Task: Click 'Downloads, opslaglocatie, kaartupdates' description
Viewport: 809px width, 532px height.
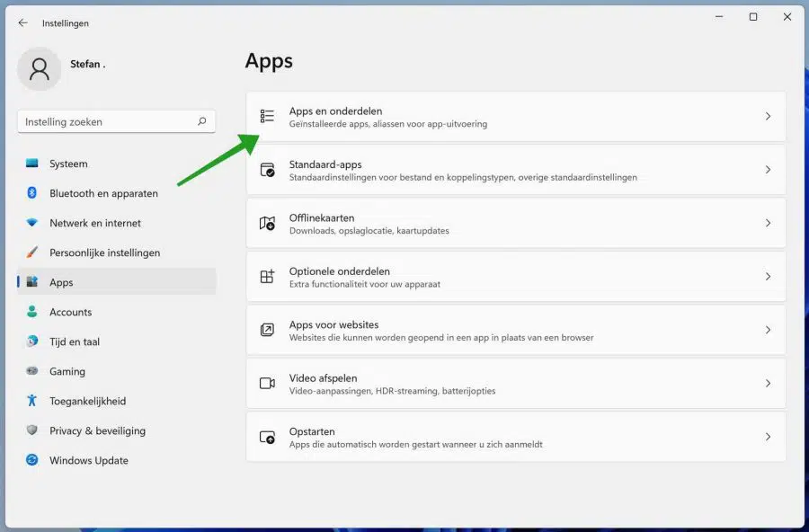Action: (x=369, y=231)
